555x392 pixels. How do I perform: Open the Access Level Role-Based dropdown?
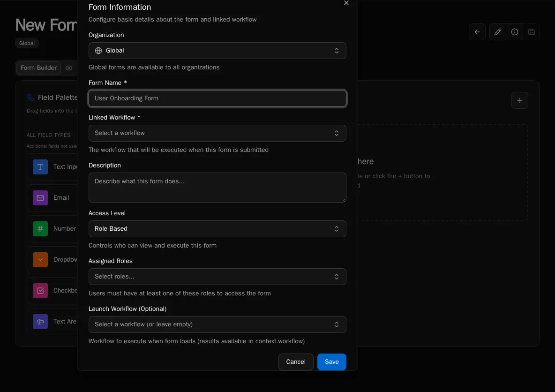click(217, 229)
